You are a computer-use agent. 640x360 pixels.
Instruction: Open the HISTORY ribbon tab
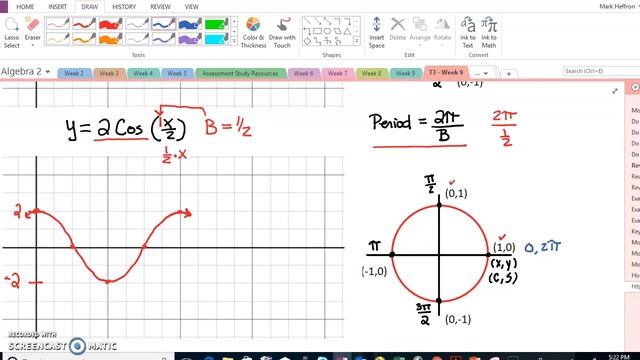(x=124, y=7)
